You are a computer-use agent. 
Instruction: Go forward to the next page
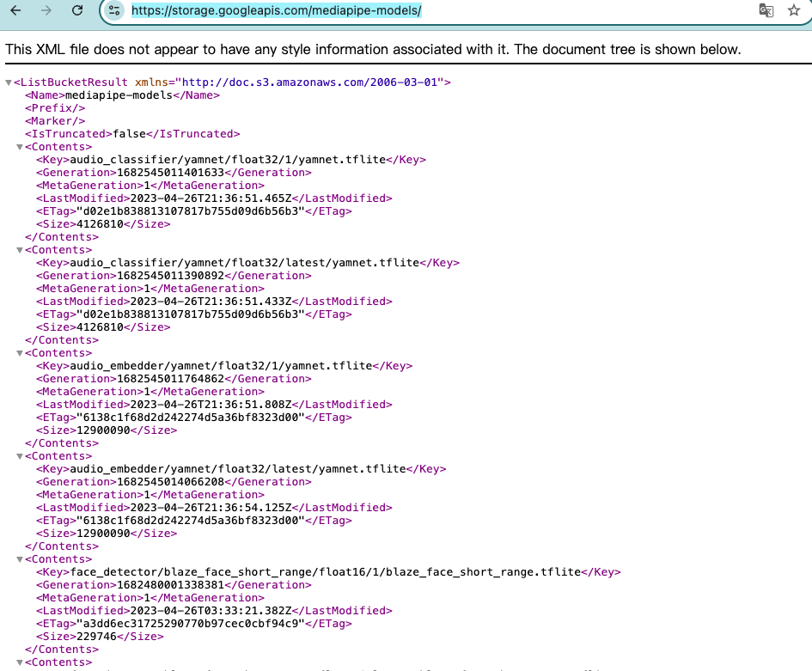46,10
